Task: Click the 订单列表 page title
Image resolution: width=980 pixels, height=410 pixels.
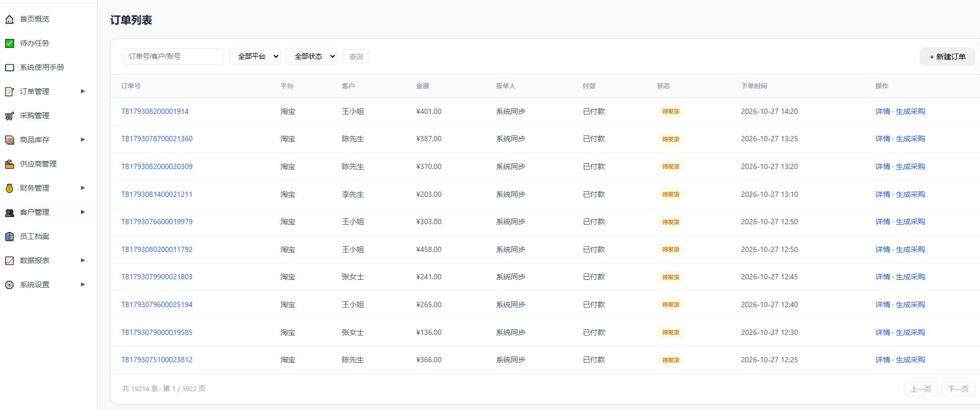Action: click(x=131, y=20)
